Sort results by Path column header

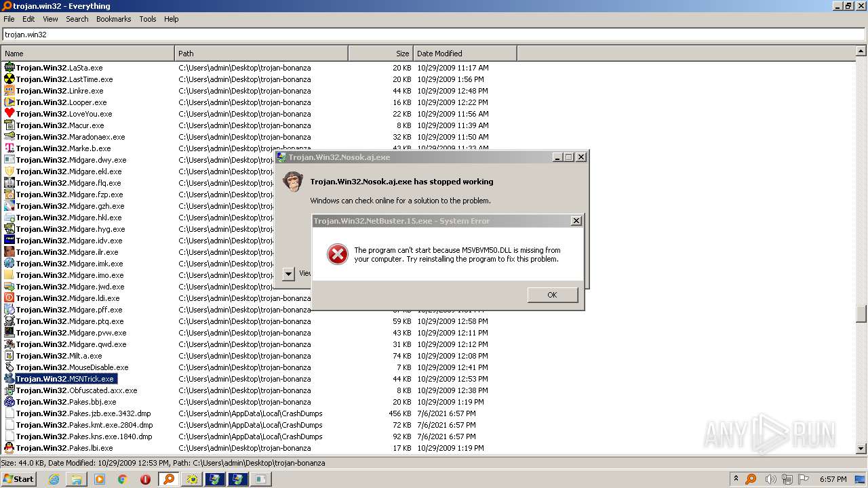pos(261,54)
